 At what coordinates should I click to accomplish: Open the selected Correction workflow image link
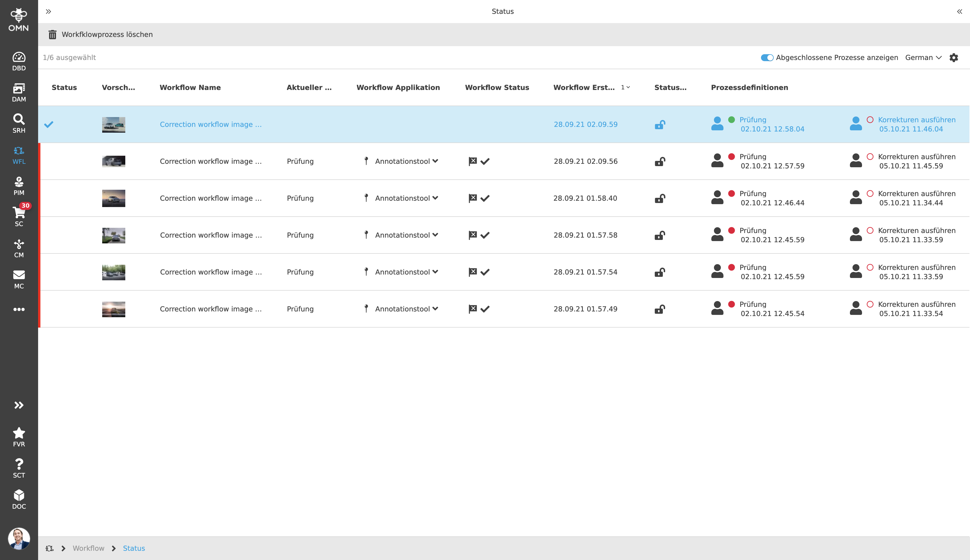(x=210, y=125)
